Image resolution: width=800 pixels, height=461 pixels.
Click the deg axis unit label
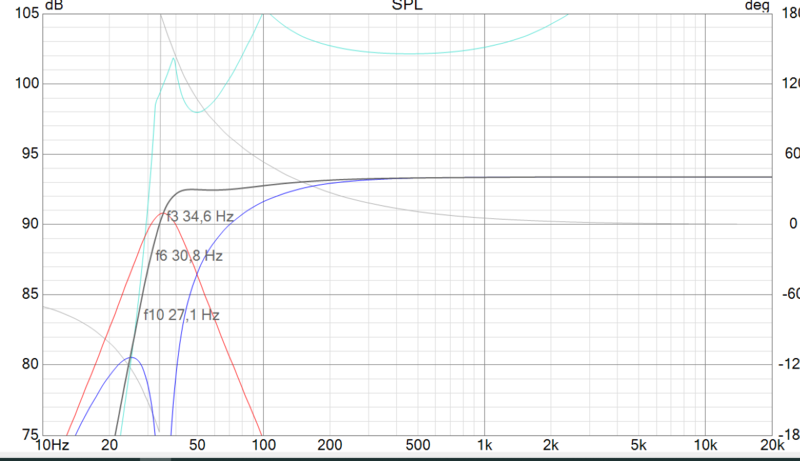pos(757,6)
